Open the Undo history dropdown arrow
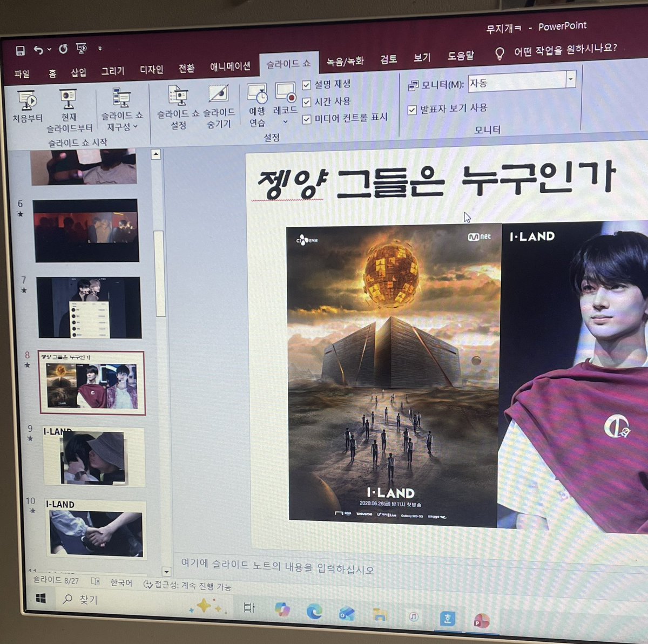Viewport: 648px width, 644px height. coord(49,50)
